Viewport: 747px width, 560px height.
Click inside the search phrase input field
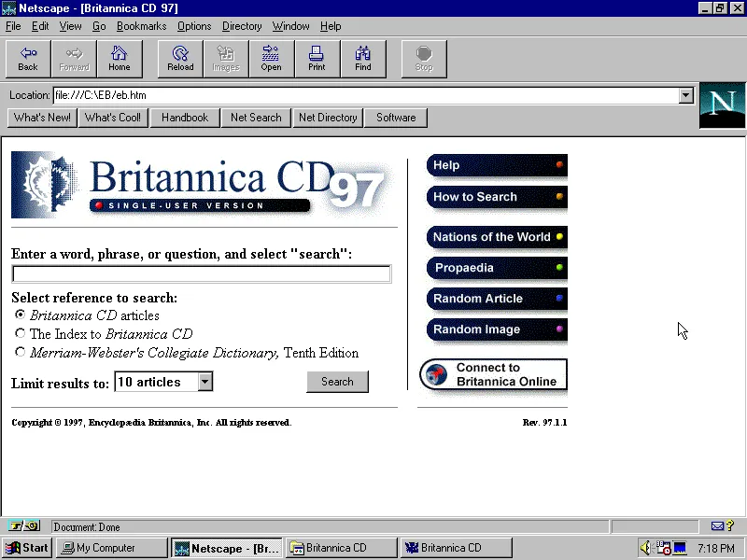pos(201,273)
